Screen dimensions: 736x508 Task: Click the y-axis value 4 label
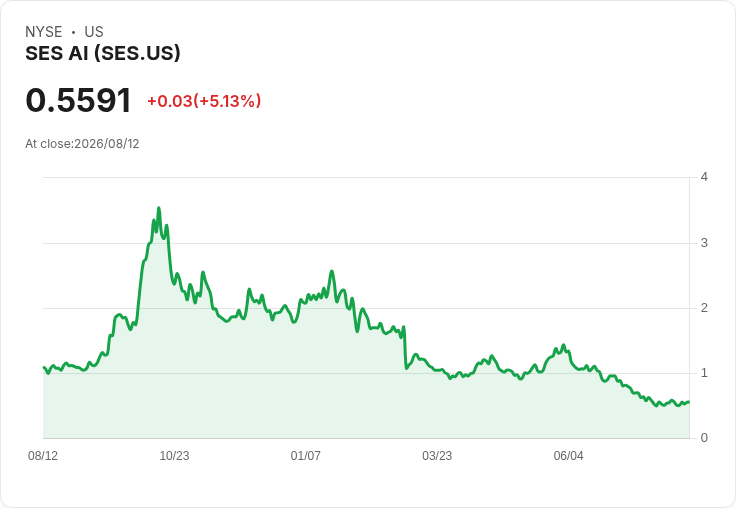click(x=704, y=177)
